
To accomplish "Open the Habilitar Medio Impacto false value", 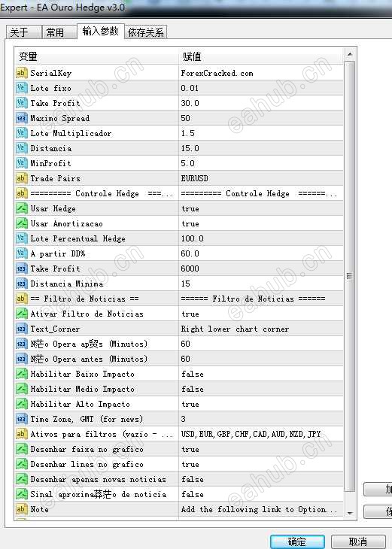I will point(261,389).
